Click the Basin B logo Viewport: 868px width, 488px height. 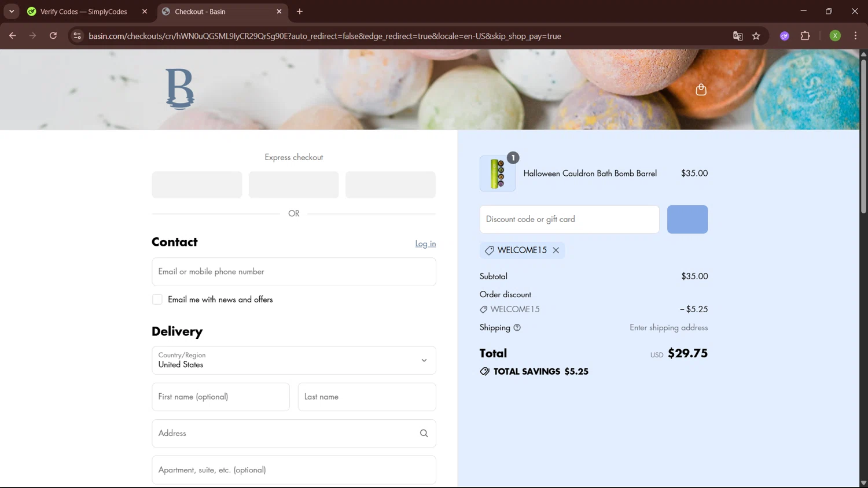pos(180,89)
